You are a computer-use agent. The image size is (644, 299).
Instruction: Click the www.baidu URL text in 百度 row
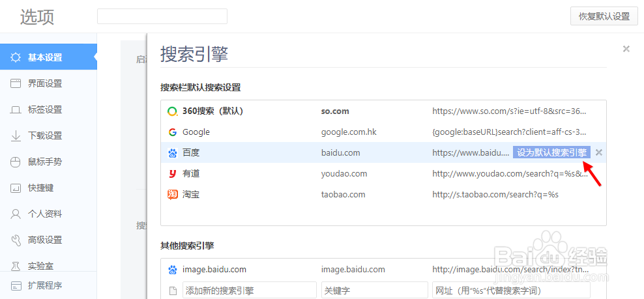pos(471,153)
